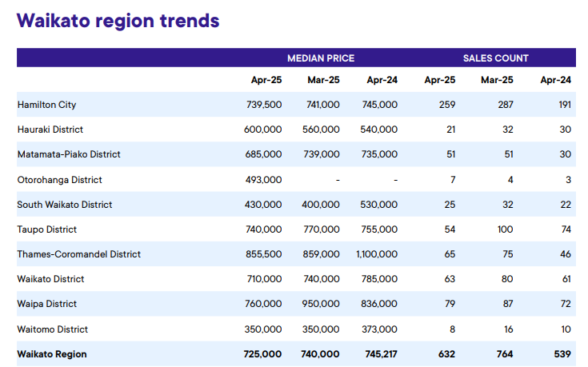Click Waikato Region's 745,217 median price
This screenshot has width=588, height=367.
381,354
